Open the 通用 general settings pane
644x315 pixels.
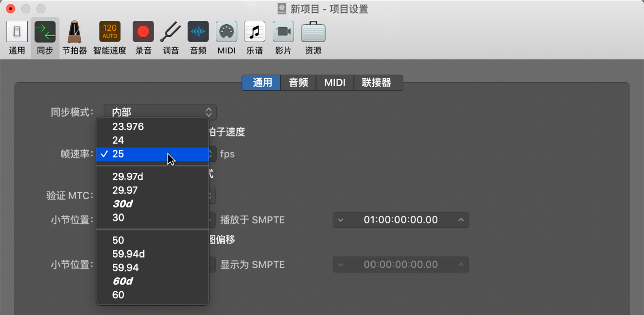pos(17,38)
